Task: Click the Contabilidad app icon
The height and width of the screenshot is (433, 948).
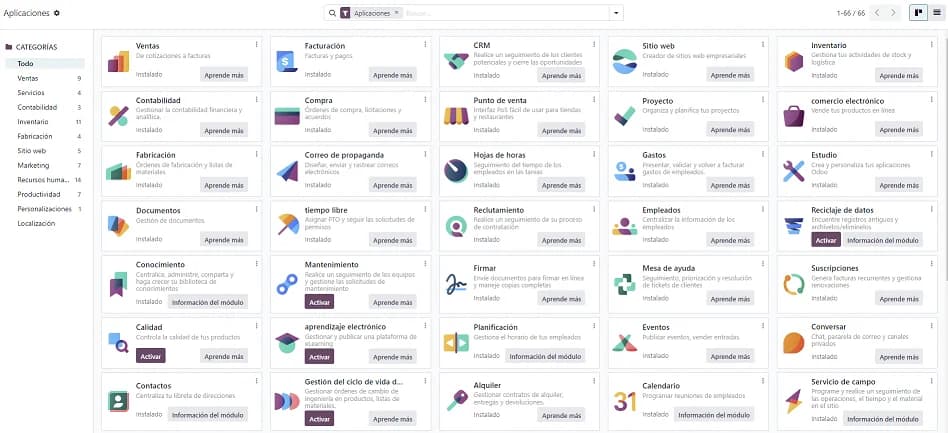Action: click(118, 116)
